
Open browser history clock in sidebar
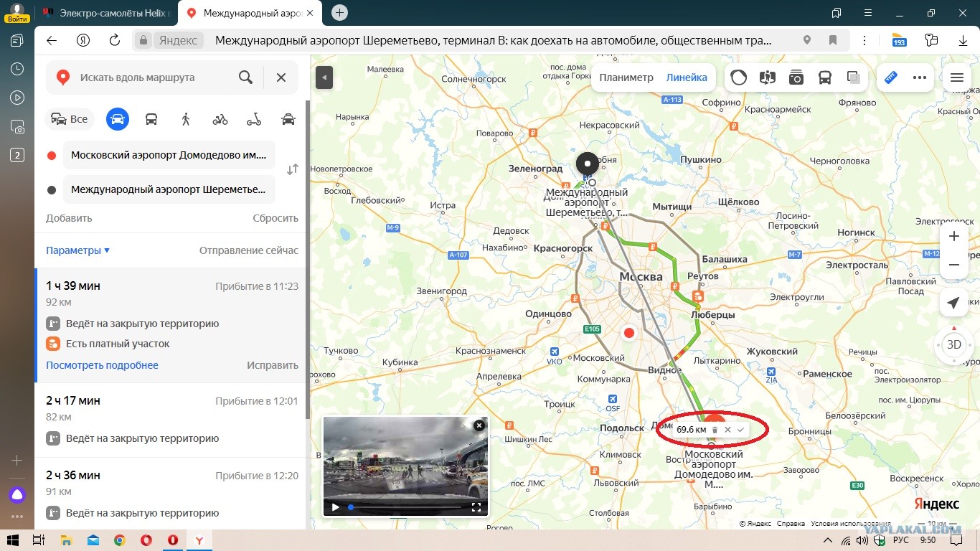pyautogui.click(x=17, y=69)
